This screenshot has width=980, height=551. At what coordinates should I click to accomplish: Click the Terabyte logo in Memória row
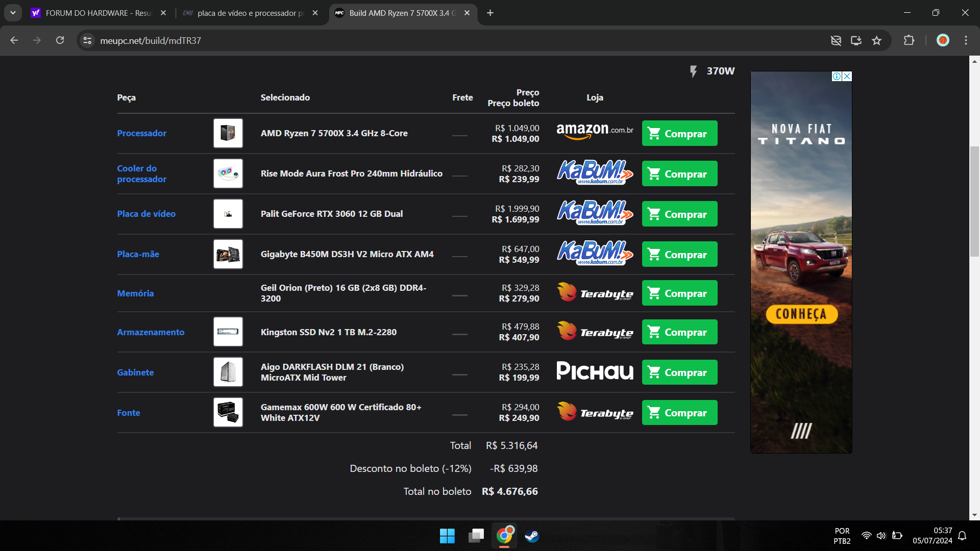click(595, 293)
